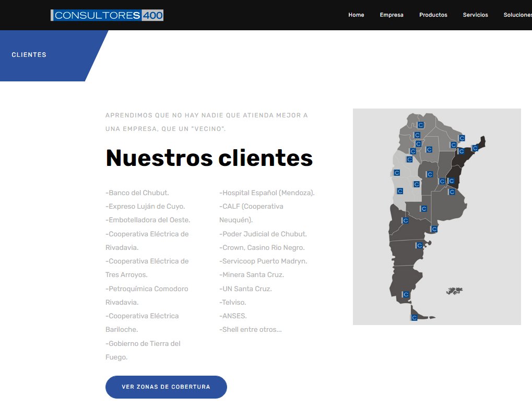Click the C marker in Santa Fe province
Screen dimensions: 532x420
442,182
